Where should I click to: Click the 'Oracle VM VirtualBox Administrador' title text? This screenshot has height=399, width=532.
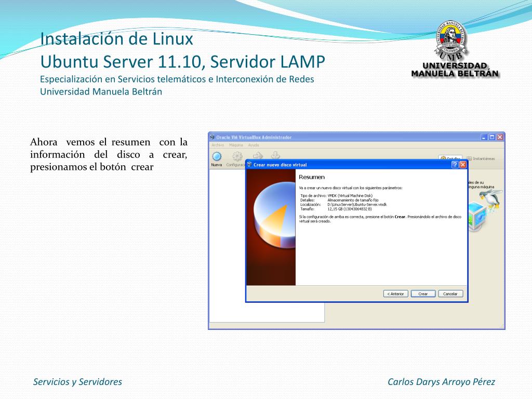point(254,137)
